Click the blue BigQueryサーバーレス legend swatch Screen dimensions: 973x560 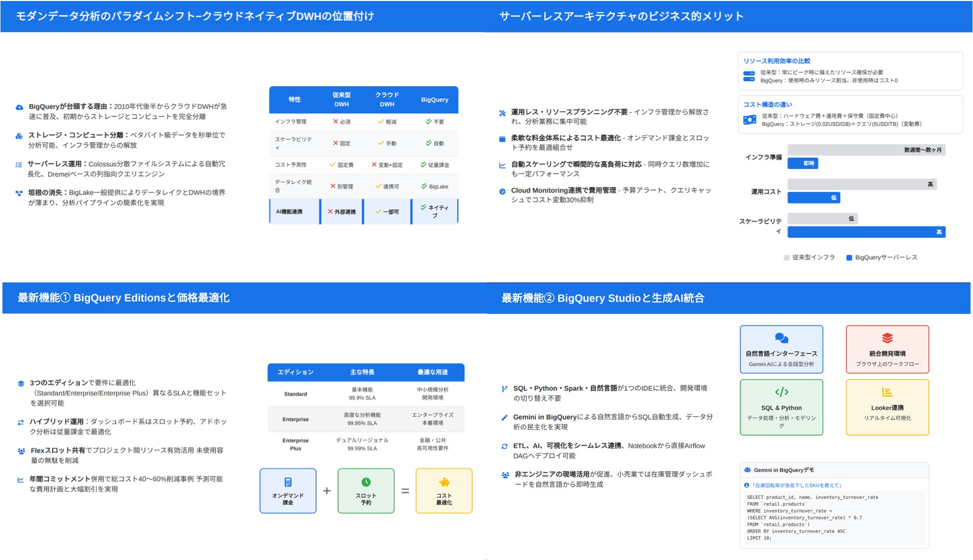point(849,258)
